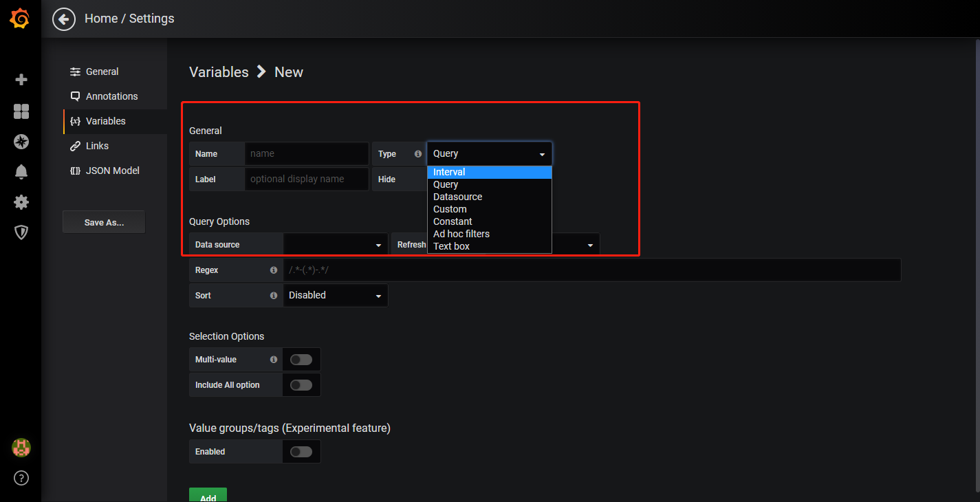Open the Explore compass icon

(21, 142)
